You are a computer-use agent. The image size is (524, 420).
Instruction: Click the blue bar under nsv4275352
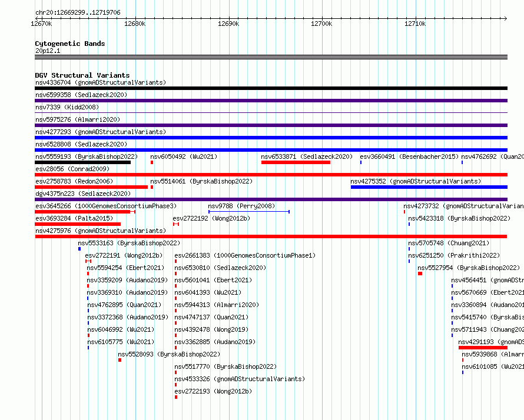click(x=429, y=187)
